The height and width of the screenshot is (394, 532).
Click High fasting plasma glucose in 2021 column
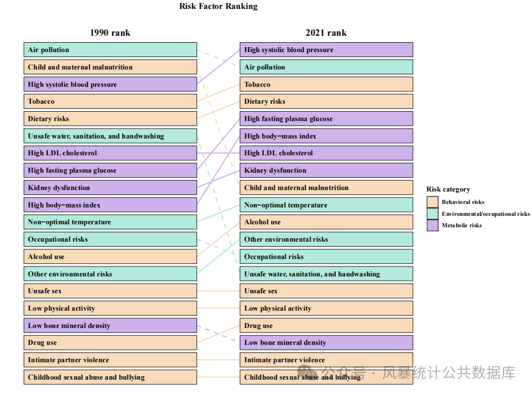pyautogui.click(x=326, y=119)
